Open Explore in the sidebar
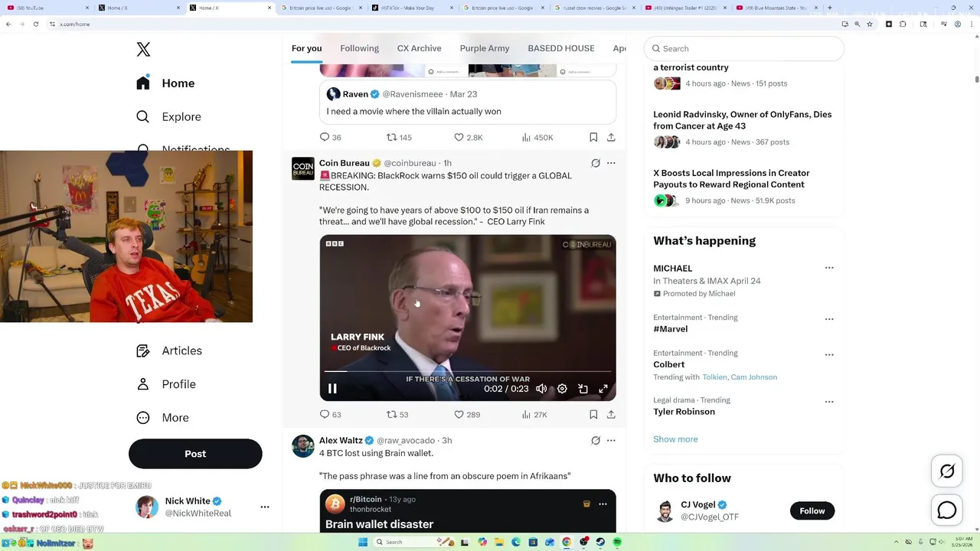The image size is (980, 551). [x=168, y=117]
